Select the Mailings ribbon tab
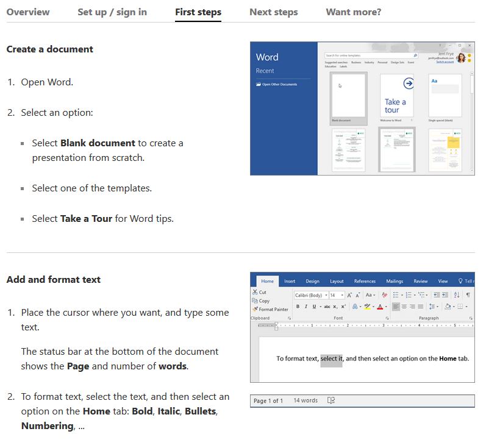 pyautogui.click(x=395, y=282)
